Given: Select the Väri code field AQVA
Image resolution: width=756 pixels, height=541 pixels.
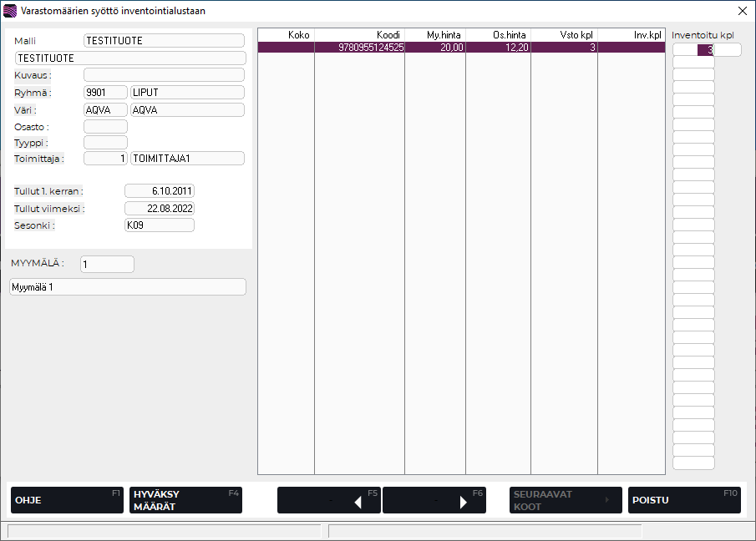Looking at the screenshot, I should click(x=105, y=110).
